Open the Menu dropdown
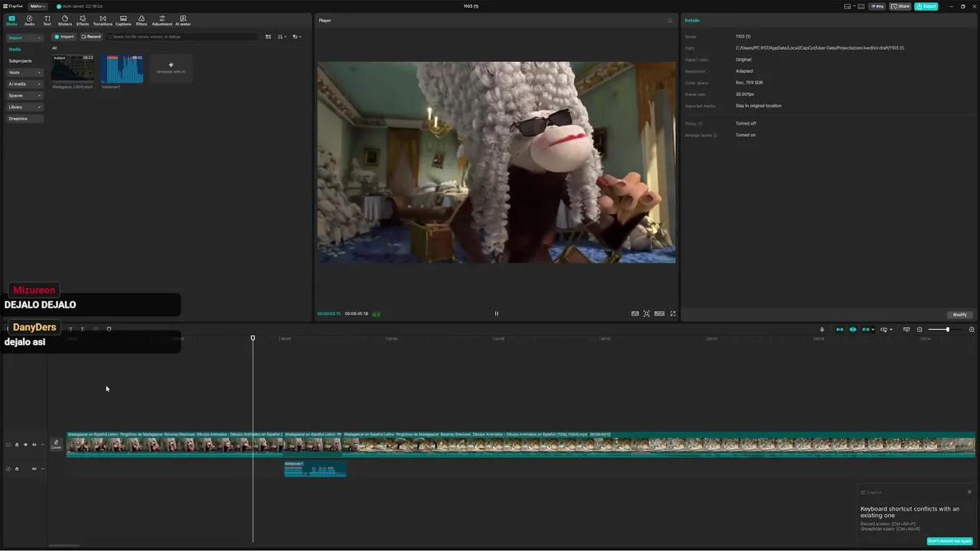The width and height of the screenshot is (980, 551). pos(38,6)
